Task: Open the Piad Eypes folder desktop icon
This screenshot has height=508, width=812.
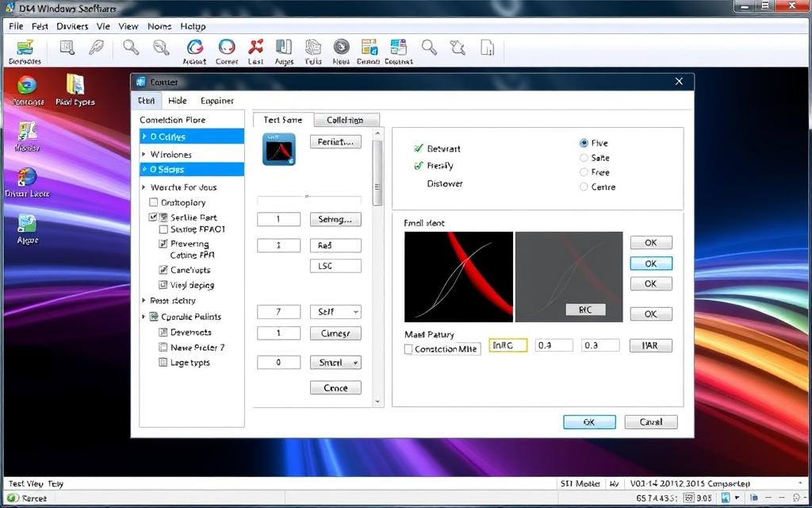Action: tap(75, 84)
